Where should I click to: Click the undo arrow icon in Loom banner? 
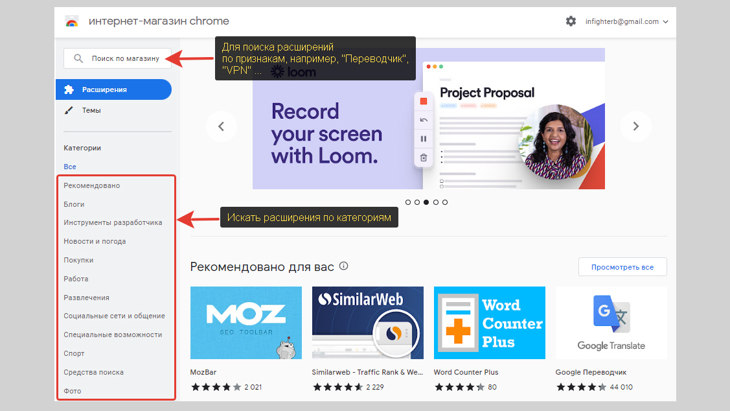tap(423, 120)
